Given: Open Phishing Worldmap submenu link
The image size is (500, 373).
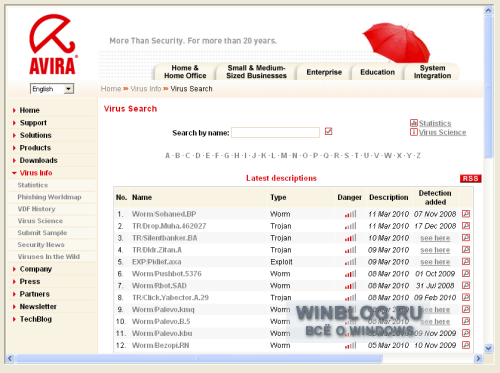Looking at the screenshot, I should [49, 197].
